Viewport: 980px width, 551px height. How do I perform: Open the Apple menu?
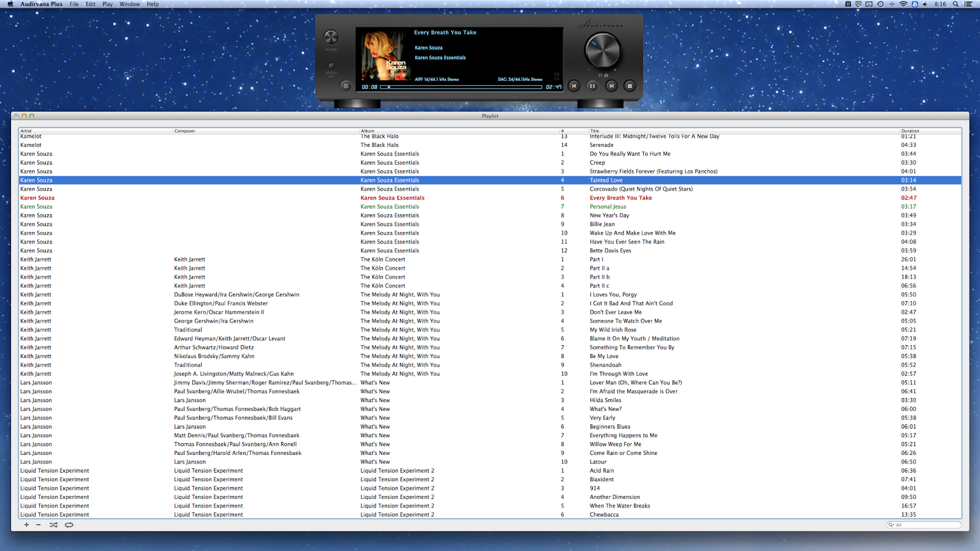pyautogui.click(x=10, y=4)
